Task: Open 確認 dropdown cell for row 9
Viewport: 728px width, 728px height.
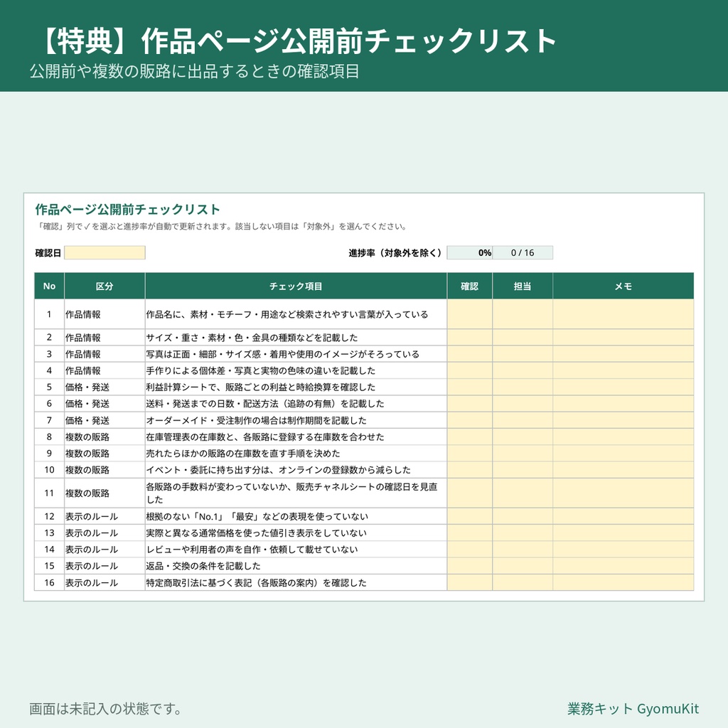Action: (469, 453)
